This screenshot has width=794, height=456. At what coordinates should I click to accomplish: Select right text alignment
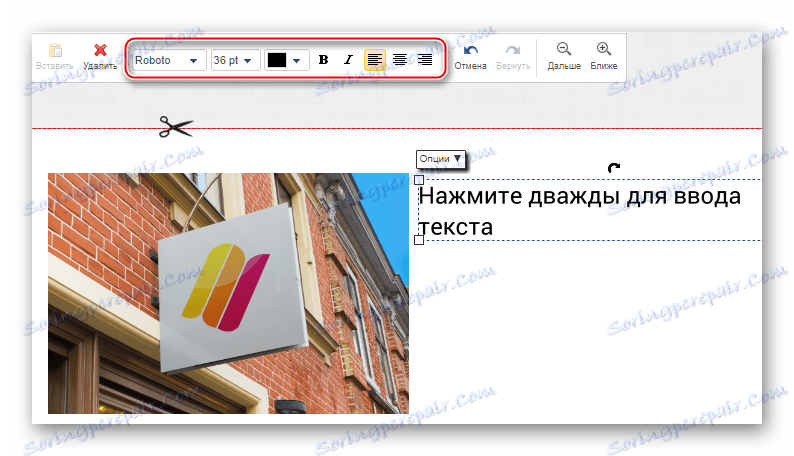(x=425, y=60)
